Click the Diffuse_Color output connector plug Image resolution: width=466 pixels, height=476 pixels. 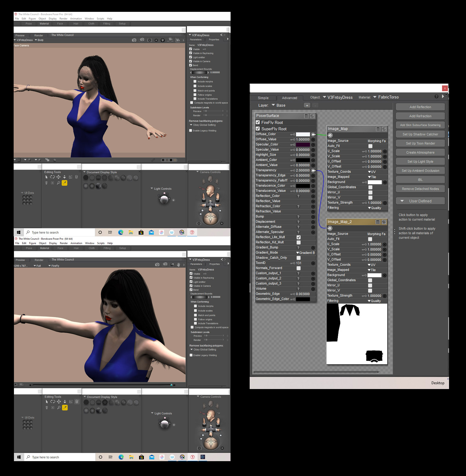pos(313,134)
